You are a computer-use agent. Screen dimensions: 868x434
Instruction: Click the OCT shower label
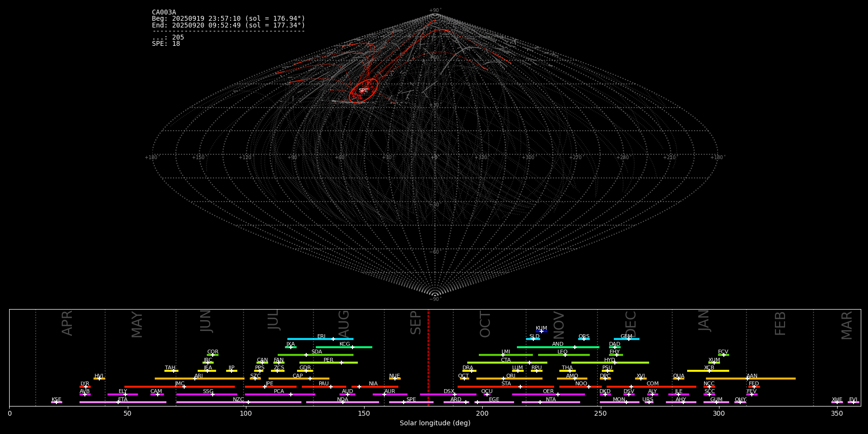463,376
